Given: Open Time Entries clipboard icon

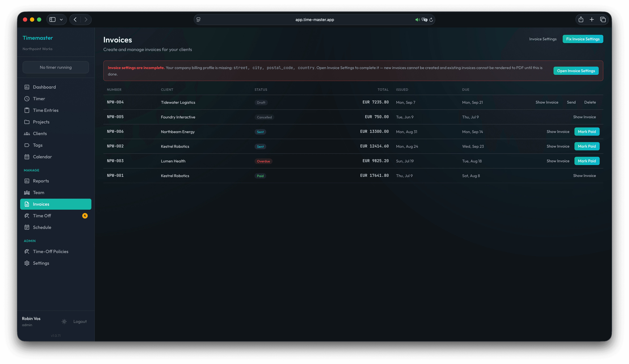Looking at the screenshot, I should click(27, 110).
